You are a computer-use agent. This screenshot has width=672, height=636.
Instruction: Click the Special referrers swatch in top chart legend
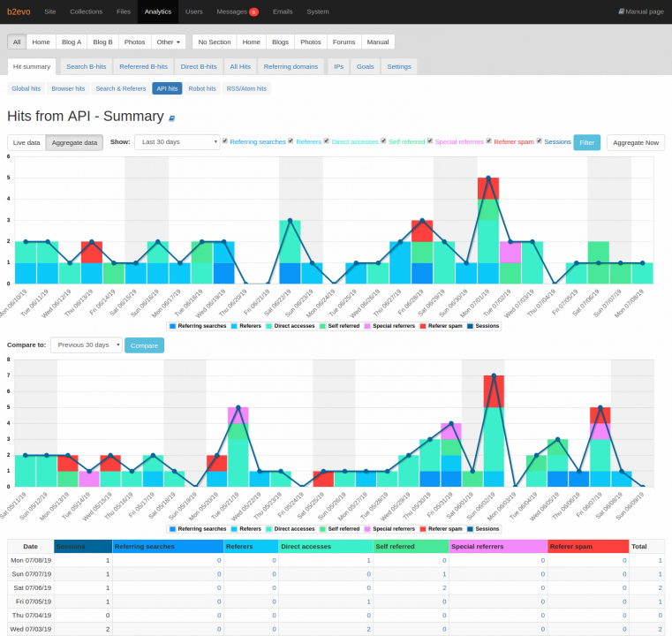[x=367, y=326]
